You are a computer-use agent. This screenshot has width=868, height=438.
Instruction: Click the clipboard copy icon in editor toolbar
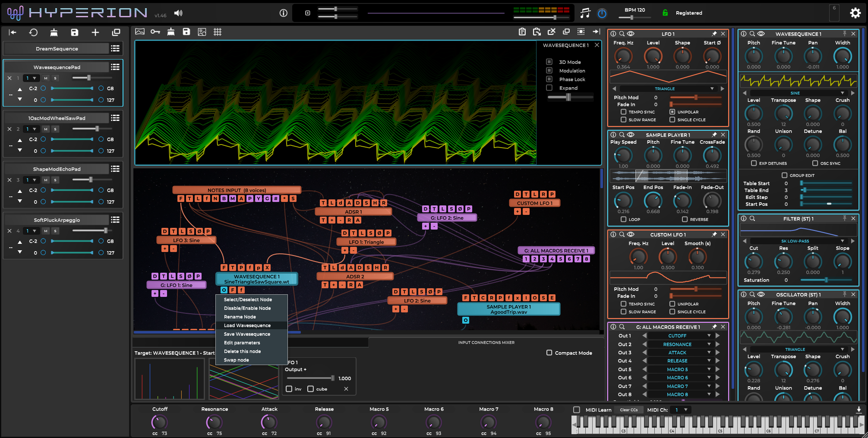(522, 32)
